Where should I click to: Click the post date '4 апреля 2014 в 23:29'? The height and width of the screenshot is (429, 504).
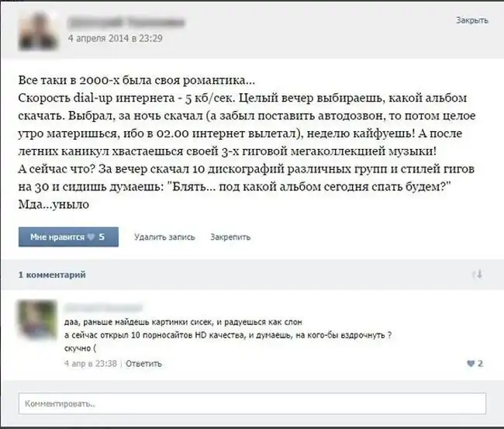pyautogui.click(x=116, y=38)
